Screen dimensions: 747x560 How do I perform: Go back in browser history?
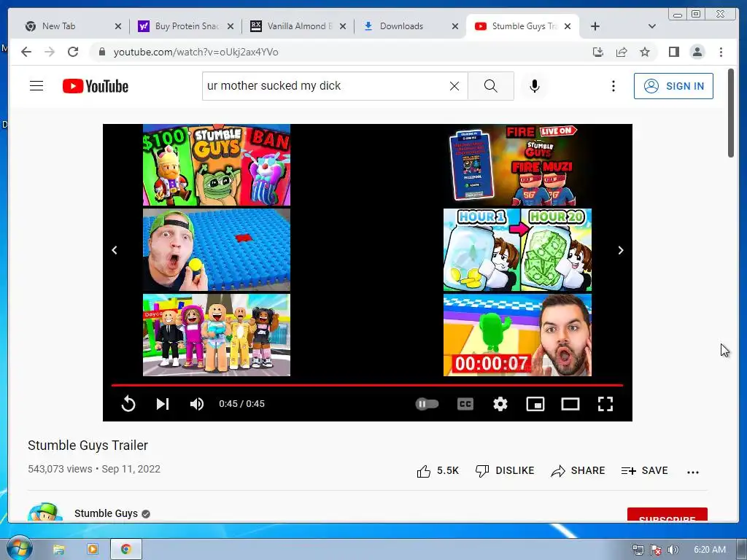point(26,52)
